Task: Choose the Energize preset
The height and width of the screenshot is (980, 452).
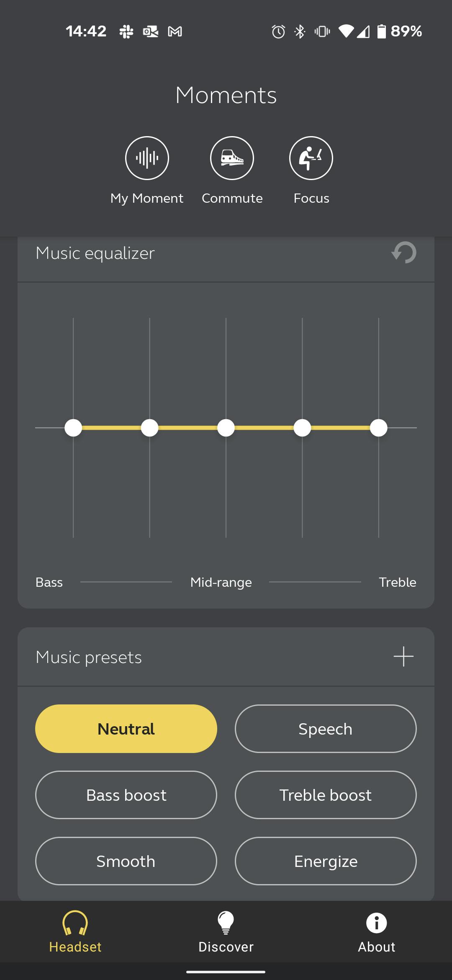Action: [326, 861]
